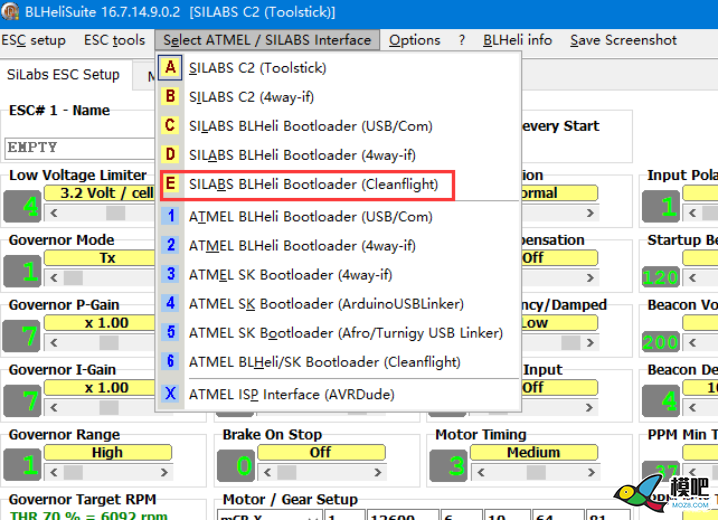Choose SILABS BLHeli Bootloader (Cleanflight)

(338, 184)
